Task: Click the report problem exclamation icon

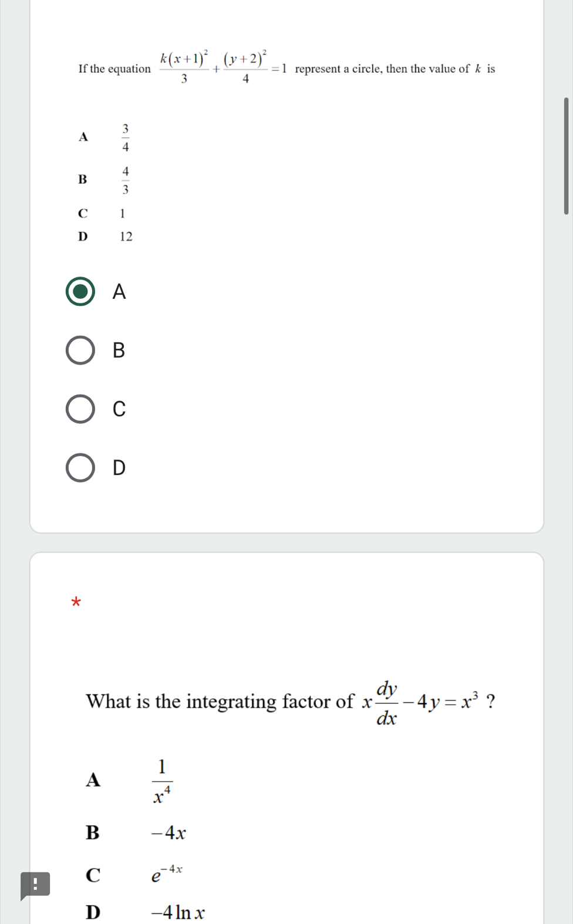Action: (35, 885)
